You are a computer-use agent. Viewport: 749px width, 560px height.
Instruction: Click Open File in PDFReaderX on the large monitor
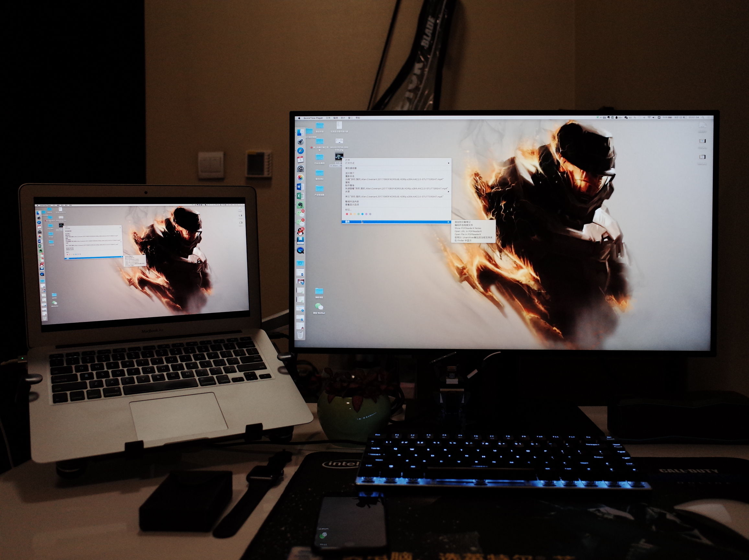(x=467, y=234)
